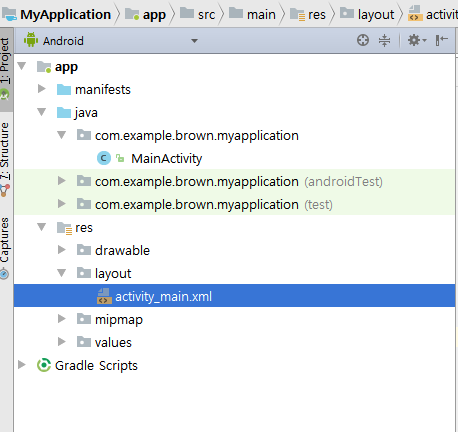
Task: Click the manifests folder icon
Action: click(x=64, y=90)
